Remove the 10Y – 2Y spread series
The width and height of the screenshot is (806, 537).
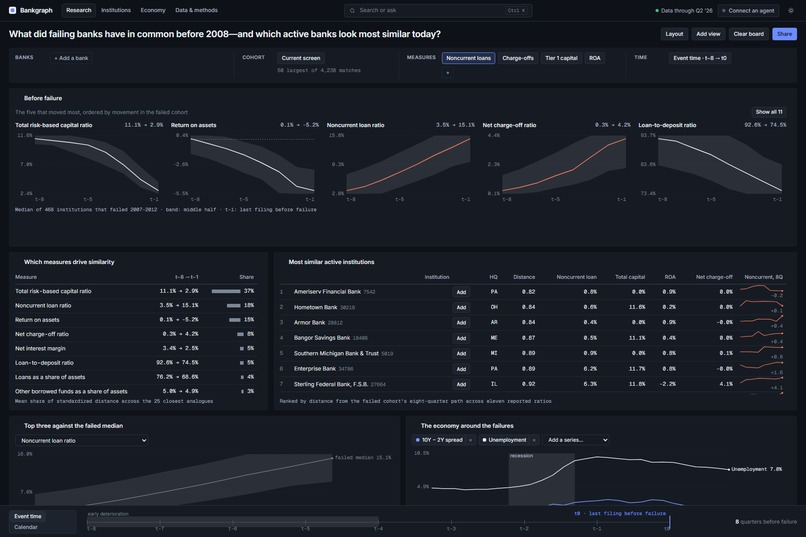click(x=470, y=440)
